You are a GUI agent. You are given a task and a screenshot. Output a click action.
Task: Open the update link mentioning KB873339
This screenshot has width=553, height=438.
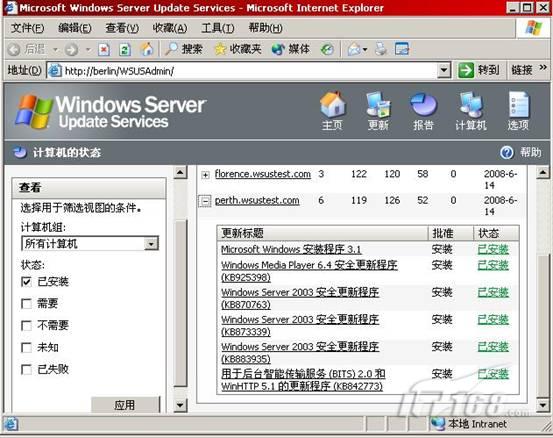click(x=300, y=325)
